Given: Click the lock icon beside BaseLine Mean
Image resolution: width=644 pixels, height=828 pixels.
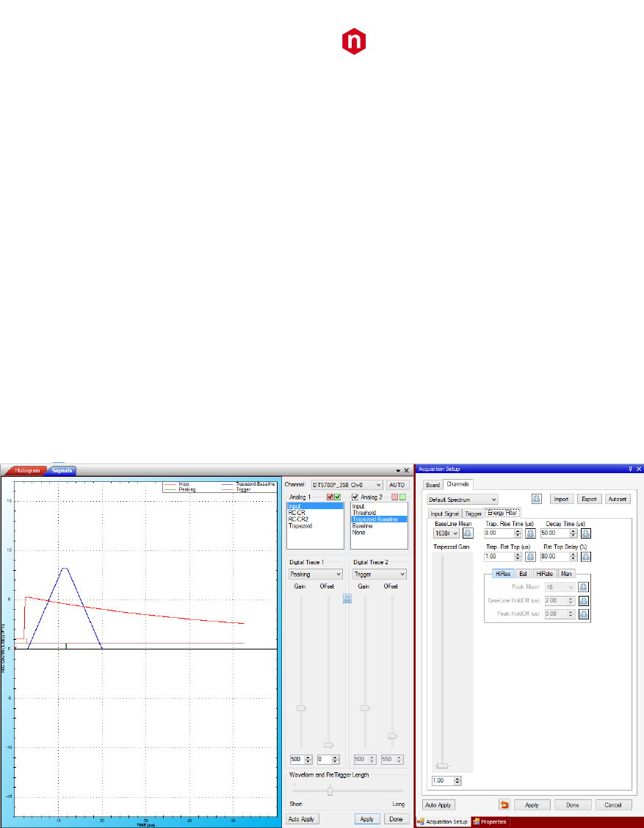Looking at the screenshot, I should (x=467, y=533).
